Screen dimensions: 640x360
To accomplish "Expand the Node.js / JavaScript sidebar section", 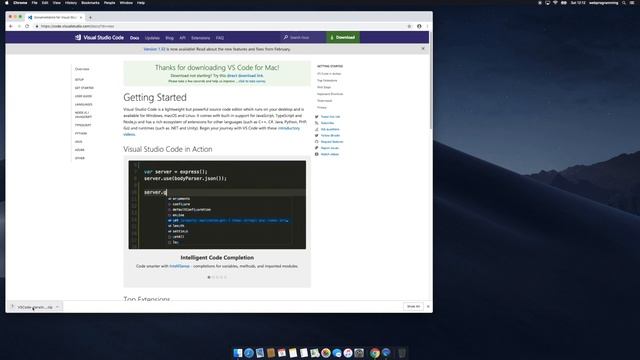I will (x=83, y=115).
